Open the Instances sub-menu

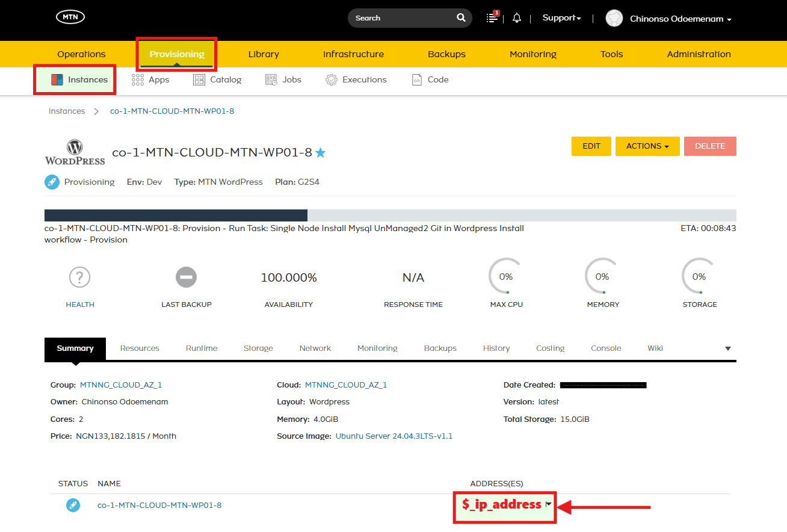point(79,79)
